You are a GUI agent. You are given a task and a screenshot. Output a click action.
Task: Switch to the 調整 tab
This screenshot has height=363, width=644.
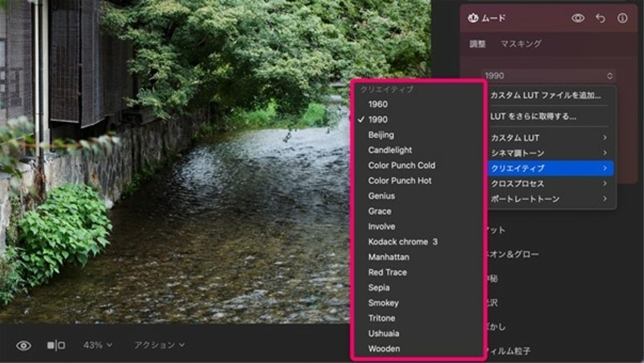(478, 44)
